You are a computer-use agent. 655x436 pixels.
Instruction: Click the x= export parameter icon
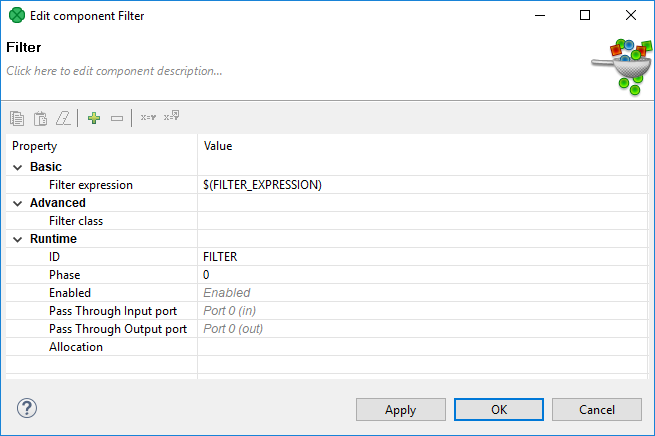click(x=171, y=117)
